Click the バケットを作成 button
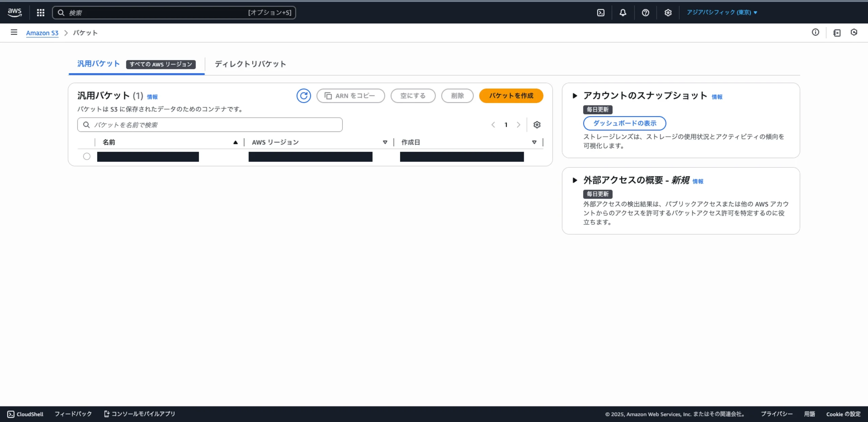This screenshot has height=422, width=868. 511,96
